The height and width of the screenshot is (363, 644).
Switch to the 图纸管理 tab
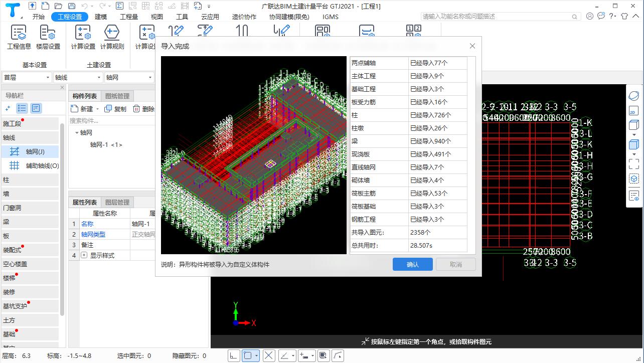click(x=117, y=96)
